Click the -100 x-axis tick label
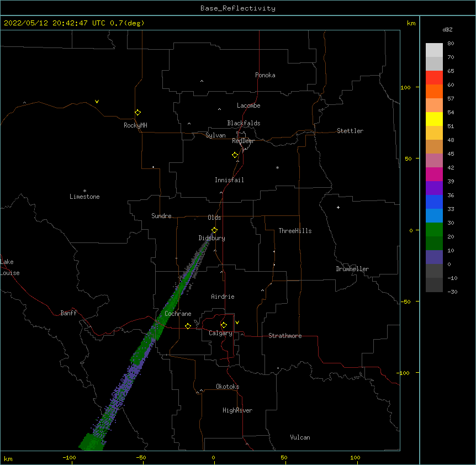This screenshot has width=476, height=465. click(69, 457)
